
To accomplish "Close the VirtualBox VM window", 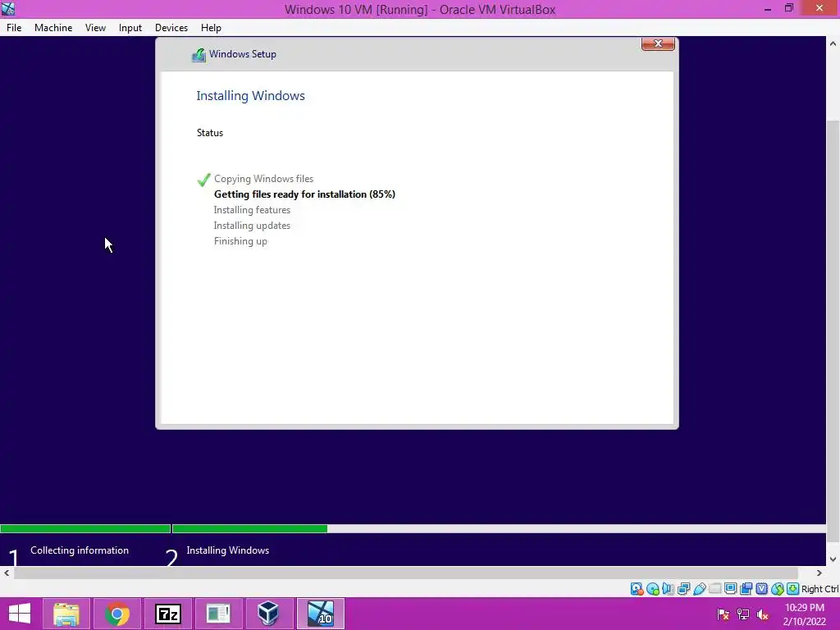I will (819, 8).
